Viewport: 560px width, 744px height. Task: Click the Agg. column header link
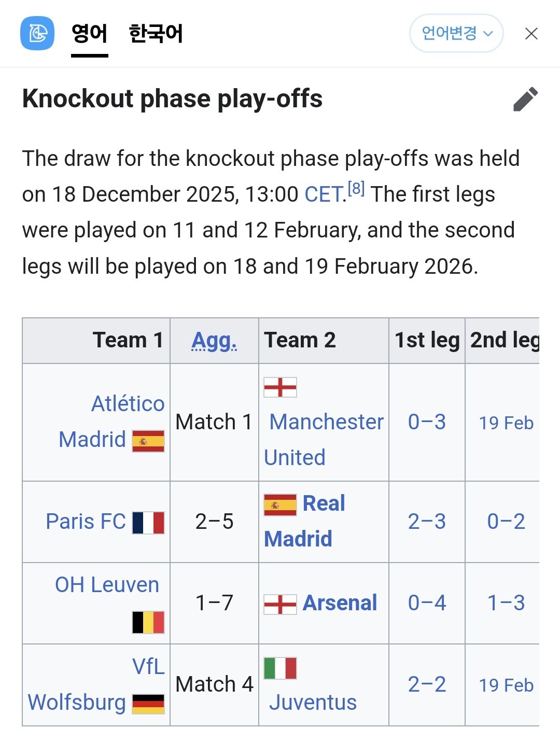(214, 341)
